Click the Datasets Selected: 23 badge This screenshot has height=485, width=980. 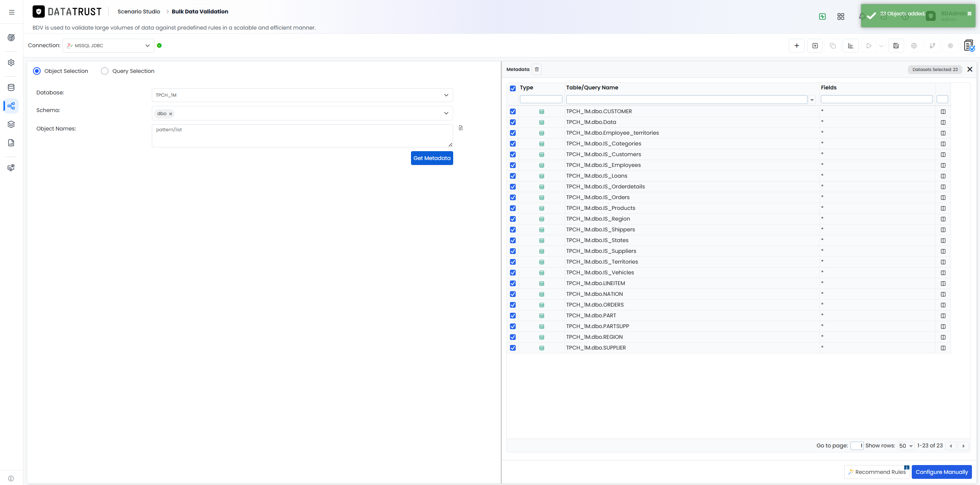pyautogui.click(x=935, y=69)
